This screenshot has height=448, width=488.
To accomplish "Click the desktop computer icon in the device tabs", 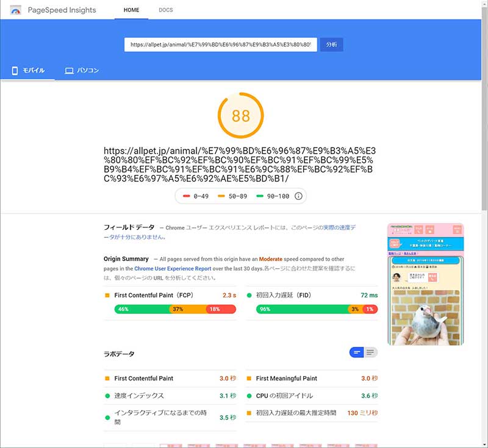I will (69, 71).
